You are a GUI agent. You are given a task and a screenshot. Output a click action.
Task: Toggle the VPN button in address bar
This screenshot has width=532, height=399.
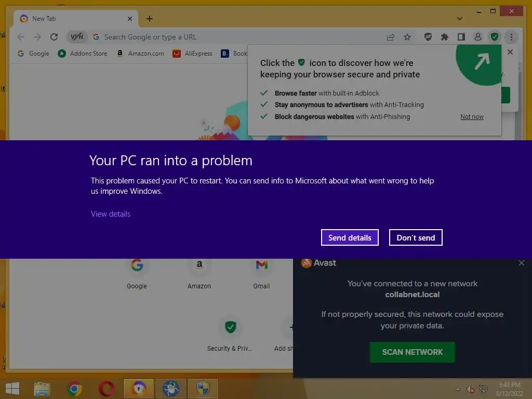click(x=77, y=37)
